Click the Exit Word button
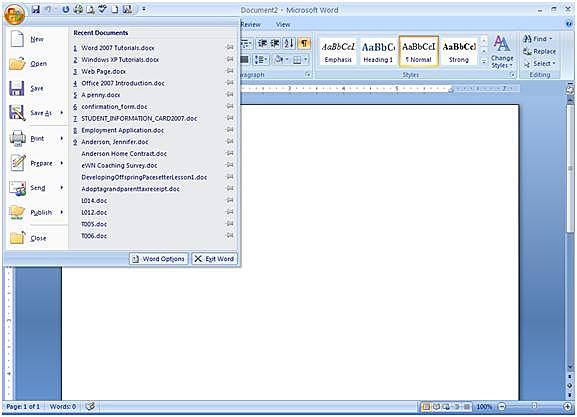Screen dimensions: 577x417 tap(214, 259)
